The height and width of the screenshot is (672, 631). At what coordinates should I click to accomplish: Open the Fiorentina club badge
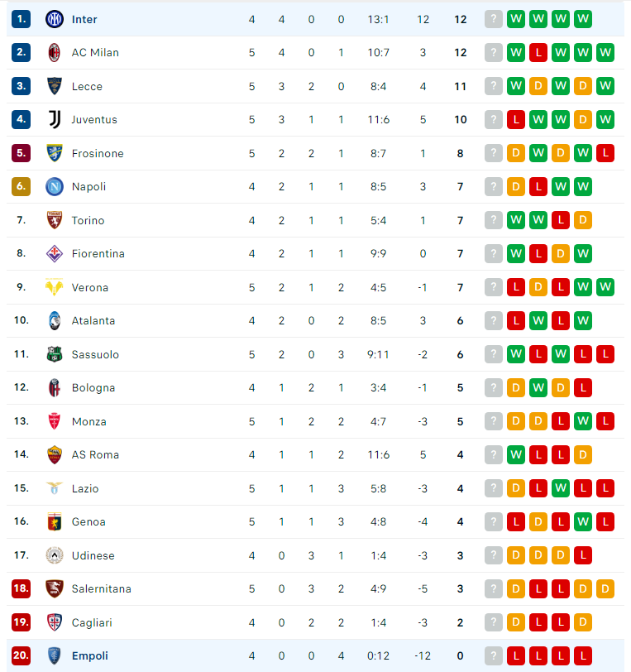55,254
